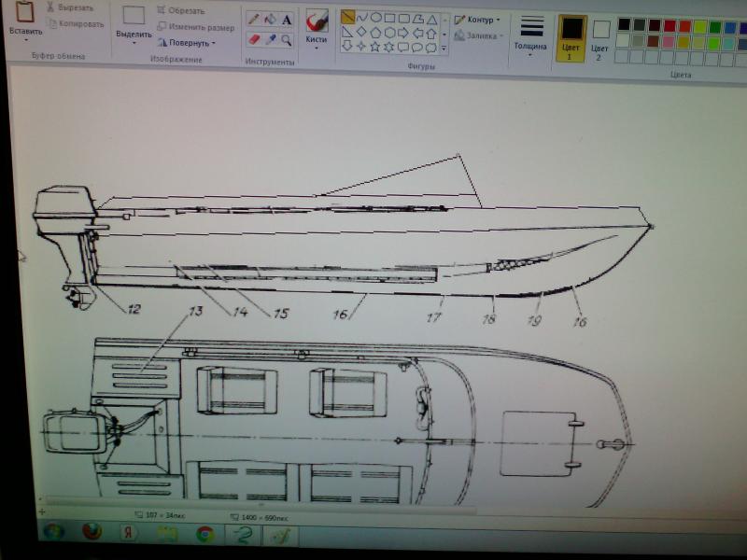This screenshot has height=560, width=747.
Task: Pick the red color swatch
Action: (669, 25)
